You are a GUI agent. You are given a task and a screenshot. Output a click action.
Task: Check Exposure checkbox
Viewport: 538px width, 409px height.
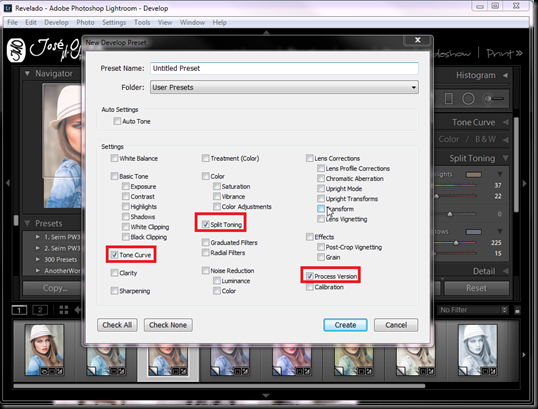126,186
